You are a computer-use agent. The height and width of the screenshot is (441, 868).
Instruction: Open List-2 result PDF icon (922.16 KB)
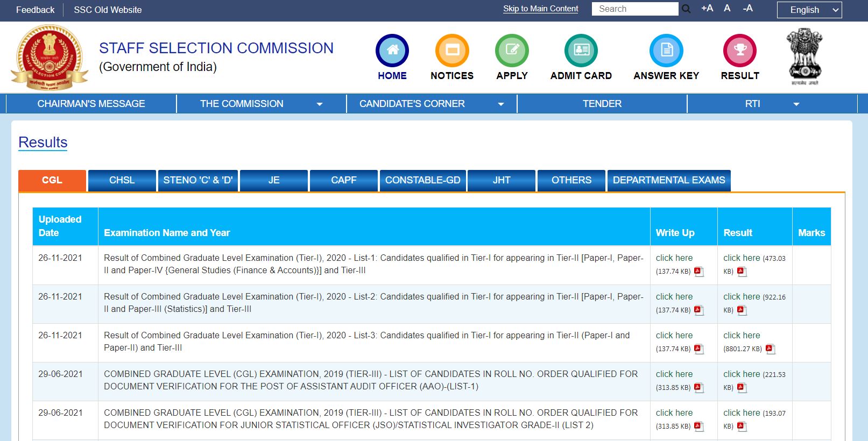coord(742,310)
